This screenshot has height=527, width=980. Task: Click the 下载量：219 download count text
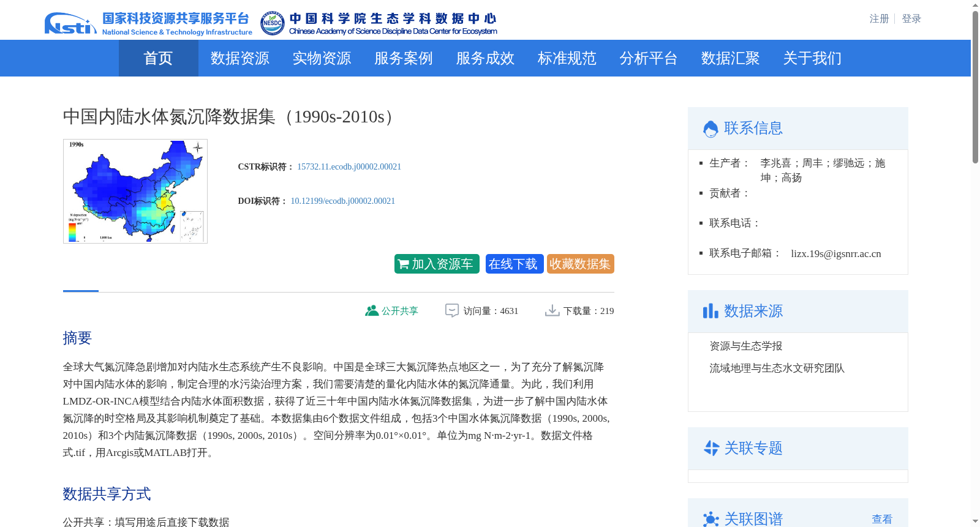pos(589,311)
